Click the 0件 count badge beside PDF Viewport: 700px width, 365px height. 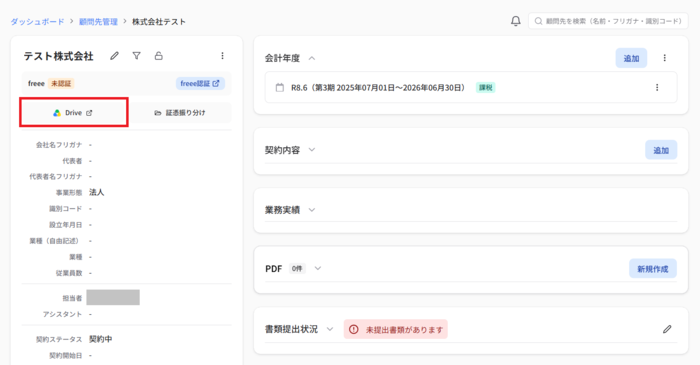pos(297,269)
